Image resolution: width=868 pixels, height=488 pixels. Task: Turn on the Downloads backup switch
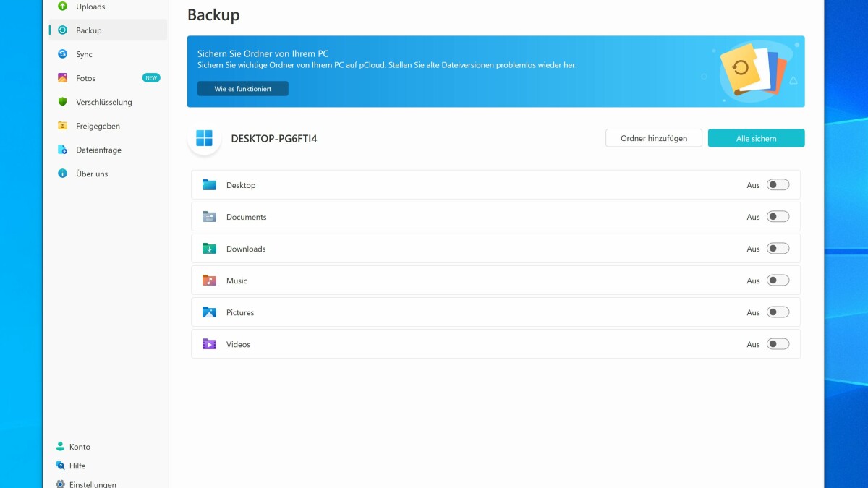coord(778,249)
